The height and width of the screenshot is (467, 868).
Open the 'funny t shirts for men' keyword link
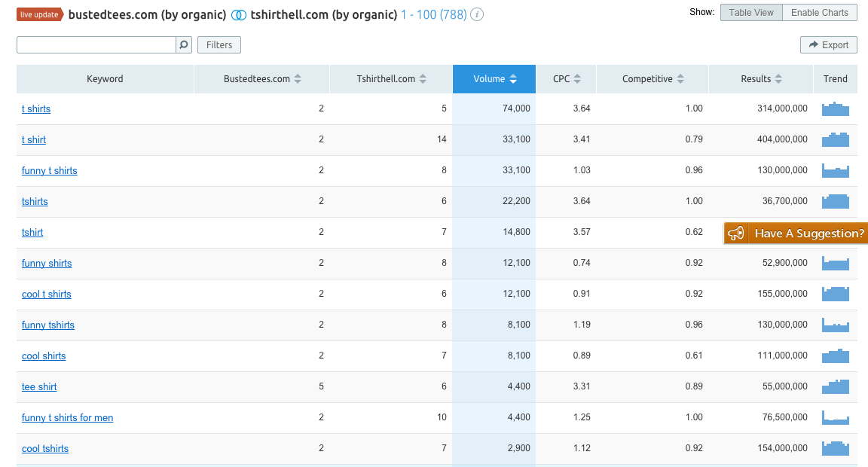click(x=68, y=418)
